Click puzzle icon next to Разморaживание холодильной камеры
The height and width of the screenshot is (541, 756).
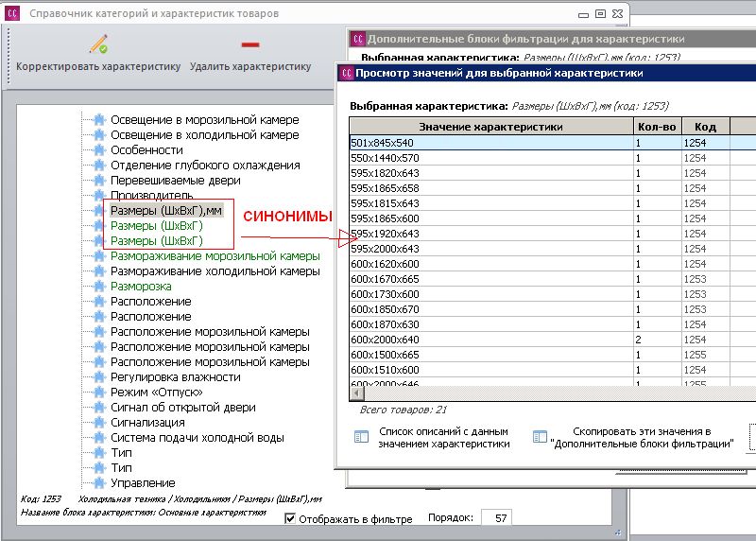tap(99, 271)
